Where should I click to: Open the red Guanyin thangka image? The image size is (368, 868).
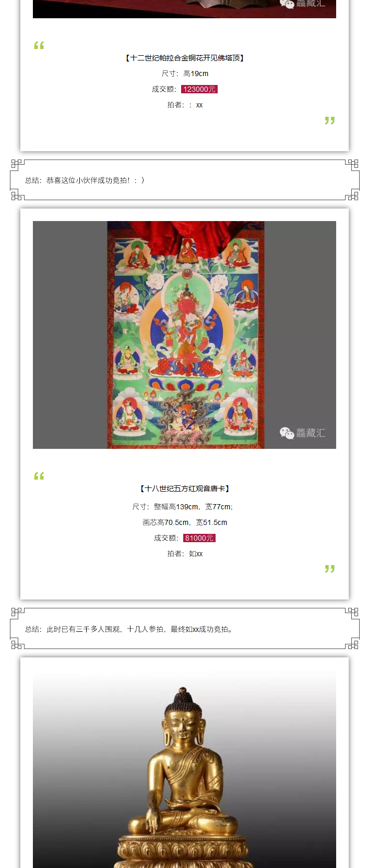pos(184,335)
